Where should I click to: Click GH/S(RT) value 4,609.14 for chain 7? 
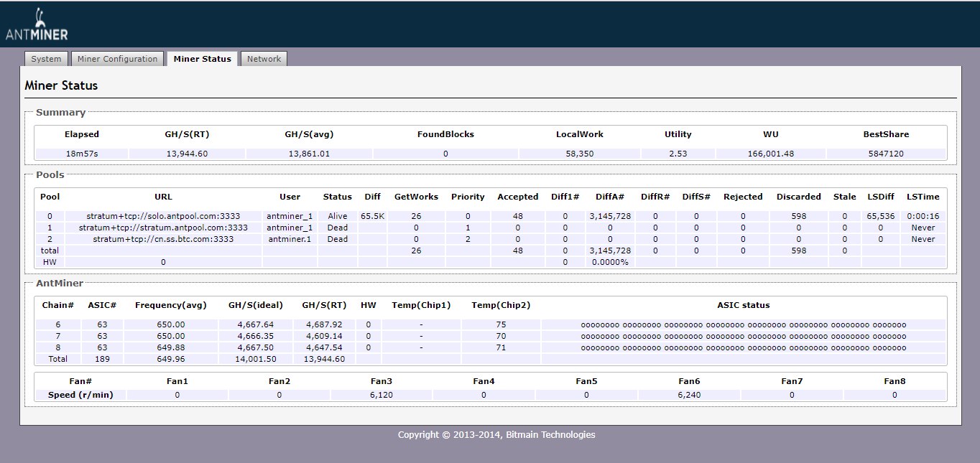tap(323, 336)
